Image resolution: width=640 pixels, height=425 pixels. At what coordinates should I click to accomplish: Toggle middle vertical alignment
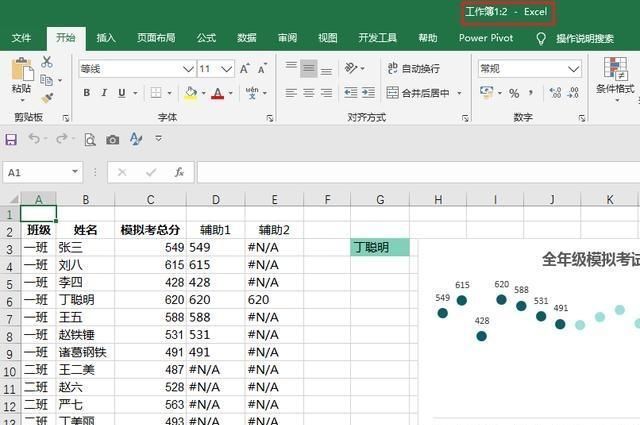coord(309,69)
